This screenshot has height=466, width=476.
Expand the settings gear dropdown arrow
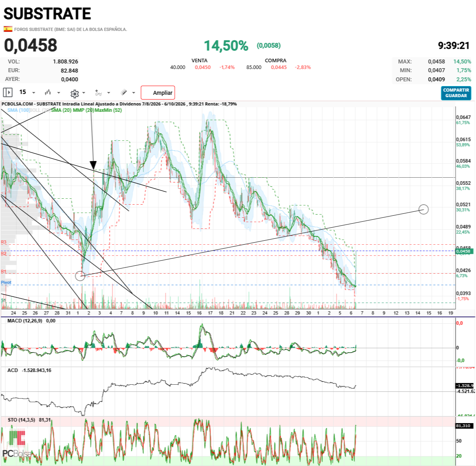84,93
